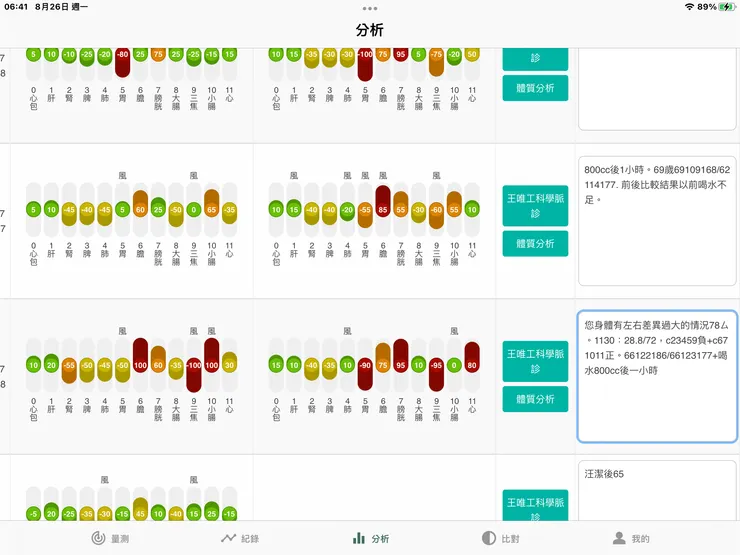Viewport: 740px width, 555px height.
Task: Tap the Wi-Fi icon in status bar
Action: pos(689,7)
